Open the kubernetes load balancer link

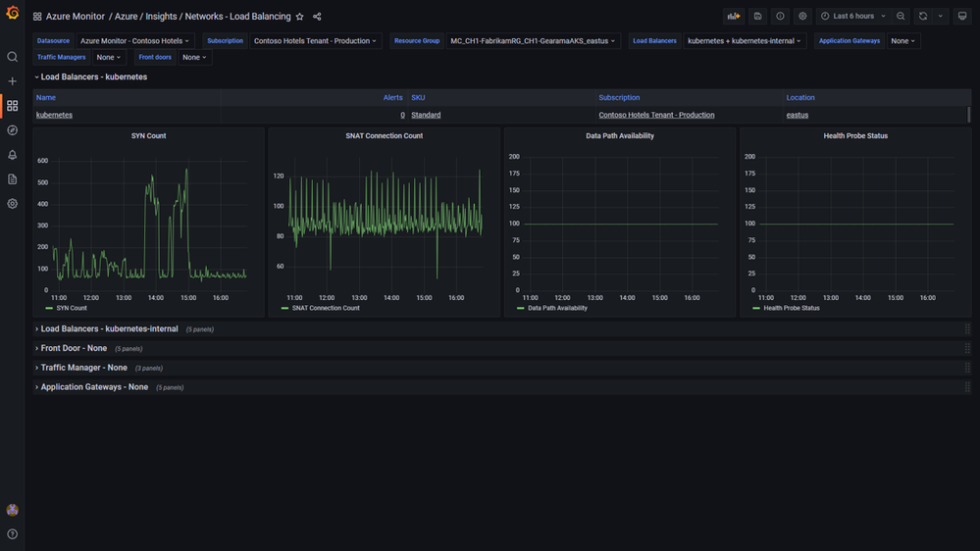[54, 115]
